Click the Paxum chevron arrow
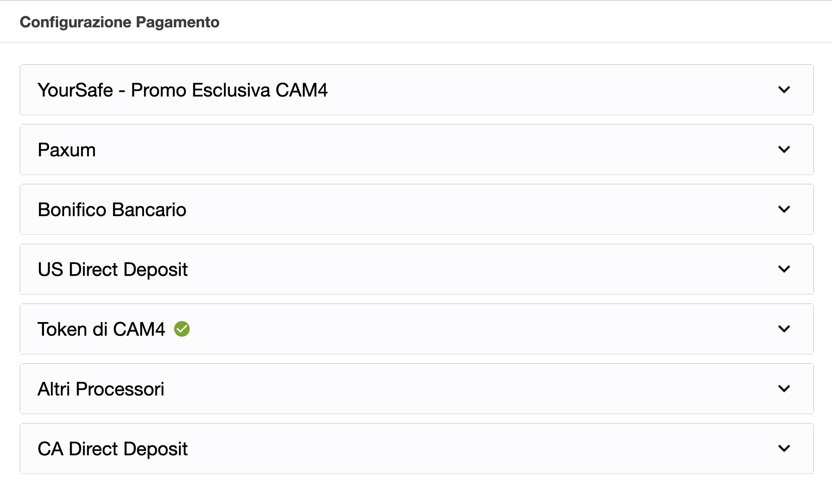Image resolution: width=832 pixels, height=504 pixels. coord(784,149)
